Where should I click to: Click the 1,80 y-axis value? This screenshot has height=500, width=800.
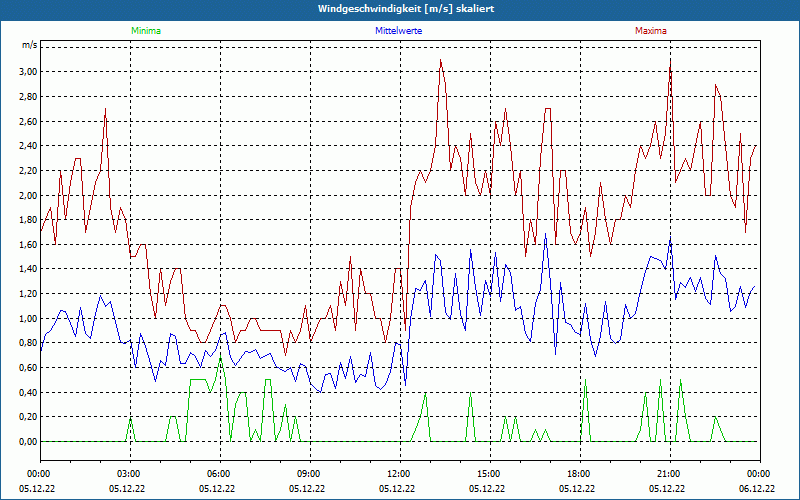pyautogui.click(x=29, y=220)
